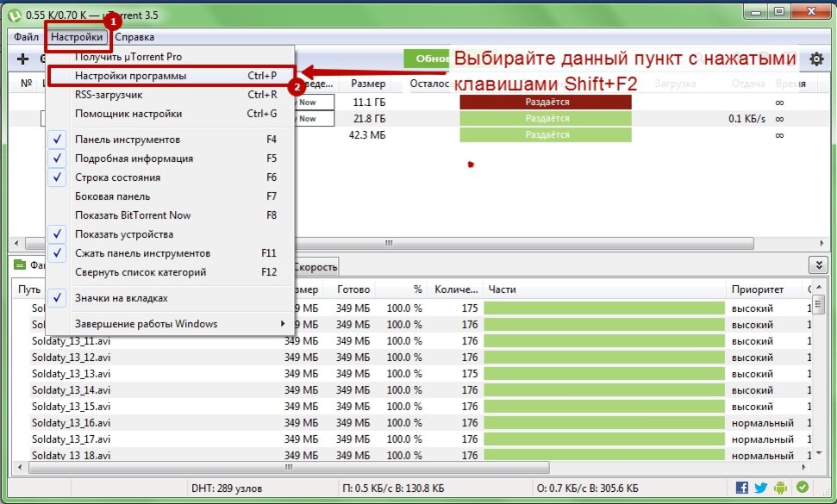Click the 0.1 КБ/s upload speed cell

coord(746,118)
